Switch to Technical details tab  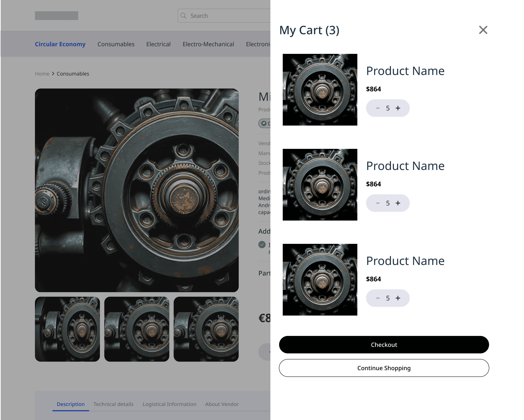114,404
